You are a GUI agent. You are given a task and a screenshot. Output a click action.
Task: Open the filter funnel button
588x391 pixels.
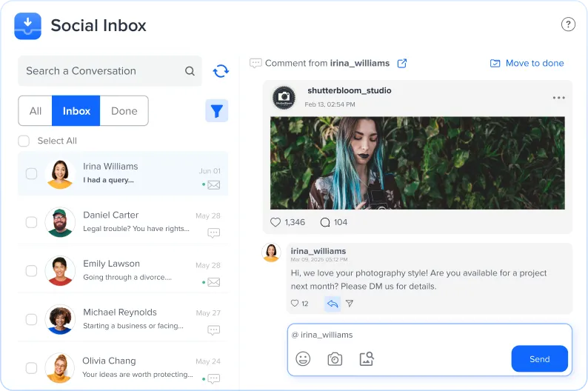tap(217, 110)
